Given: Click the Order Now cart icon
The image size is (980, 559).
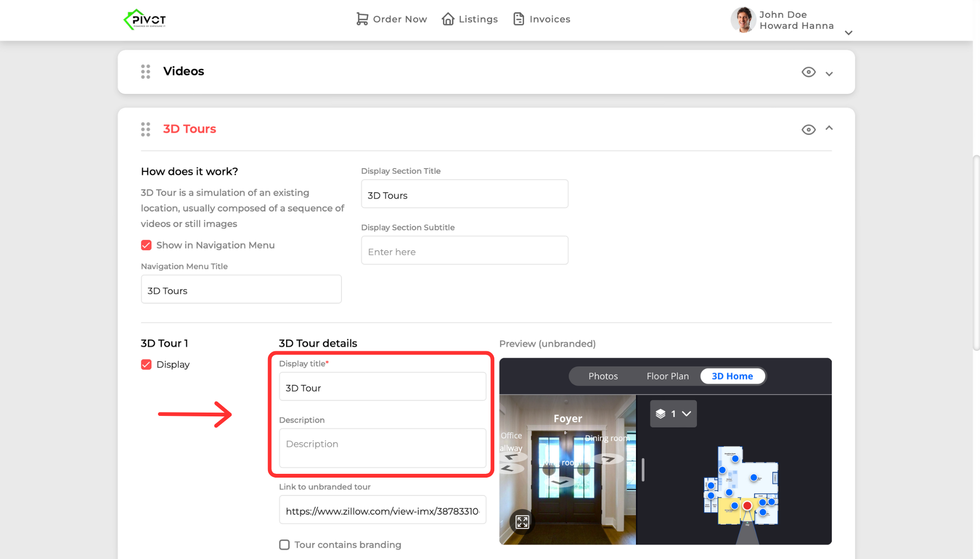Looking at the screenshot, I should 362,19.
